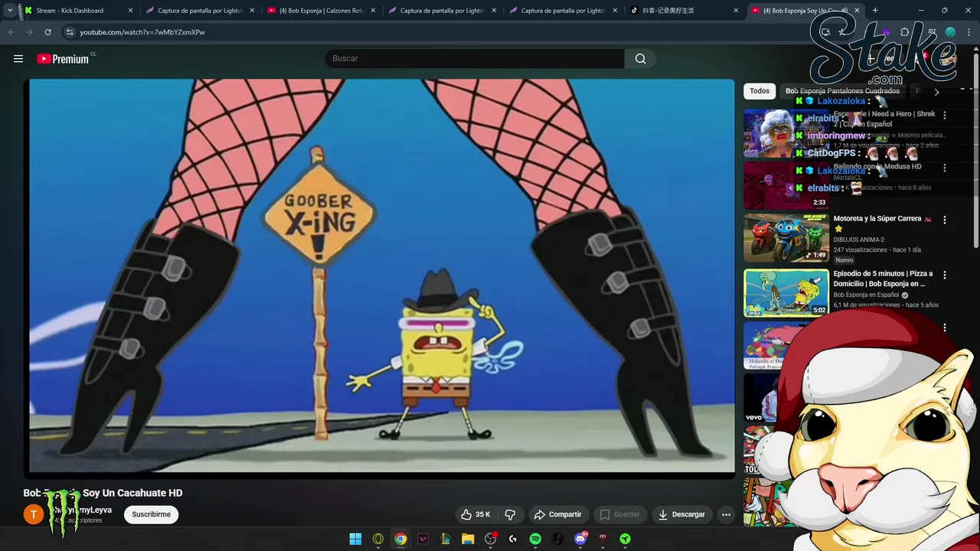The height and width of the screenshot is (551, 980).
Task: Click the youtube.com URL in address bar
Action: pyautogui.click(x=142, y=32)
